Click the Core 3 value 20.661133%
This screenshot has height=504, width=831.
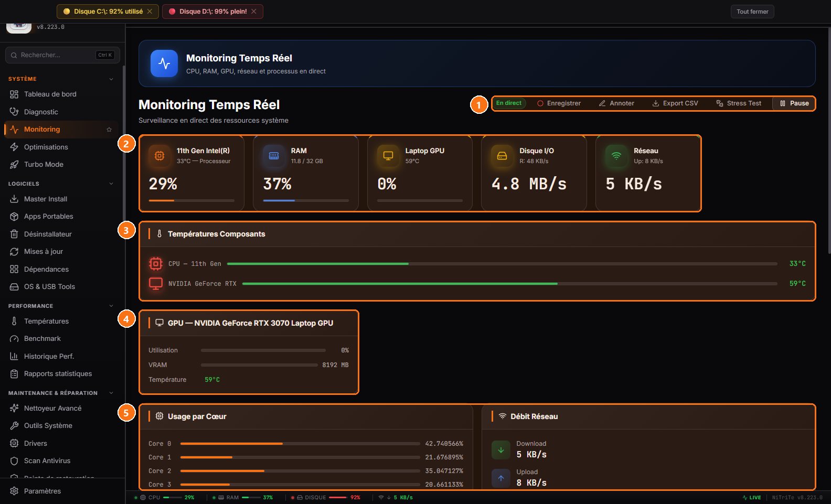coord(444,485)
